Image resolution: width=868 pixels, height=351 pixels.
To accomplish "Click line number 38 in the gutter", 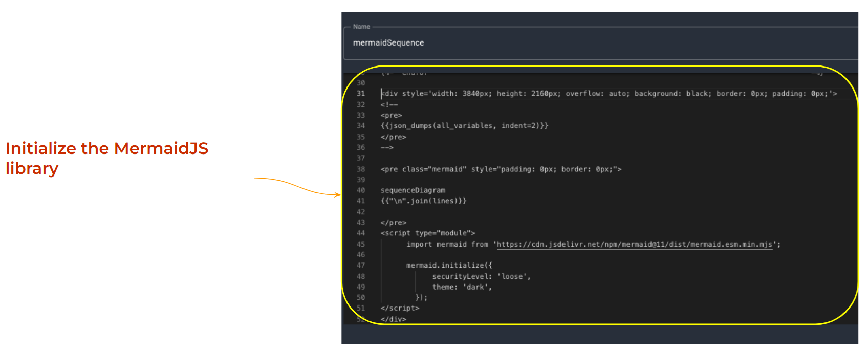I will pyautogui.click(x=361, y=169).
